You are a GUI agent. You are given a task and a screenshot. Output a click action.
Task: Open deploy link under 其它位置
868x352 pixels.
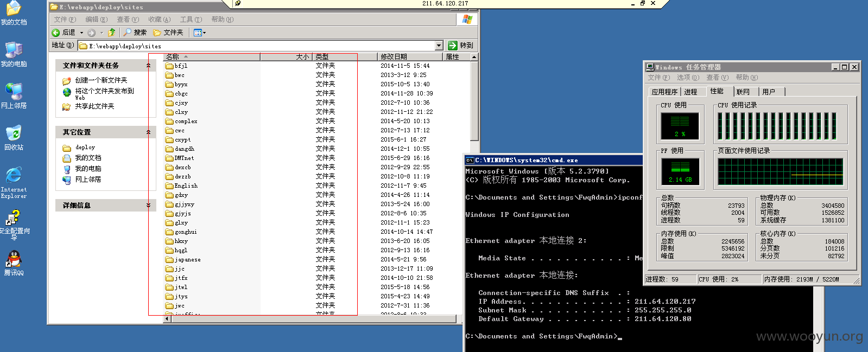pos(85,148)
